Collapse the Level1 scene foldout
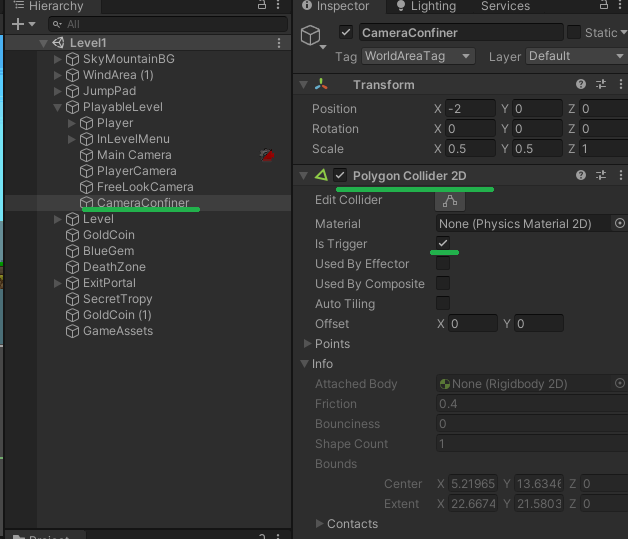 (43, 43)
